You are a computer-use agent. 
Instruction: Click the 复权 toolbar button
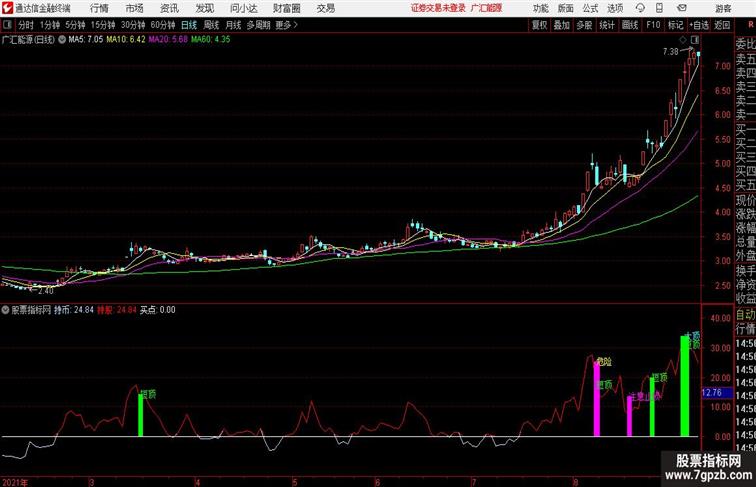(540, 25)
